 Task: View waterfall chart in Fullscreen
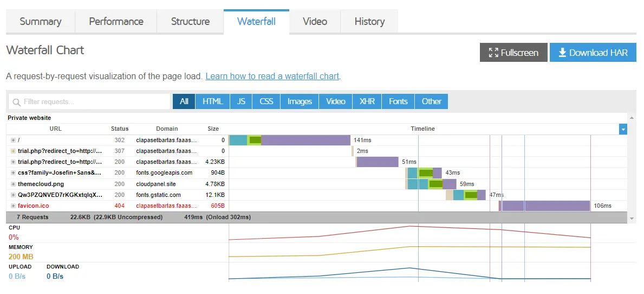(513, 53)
